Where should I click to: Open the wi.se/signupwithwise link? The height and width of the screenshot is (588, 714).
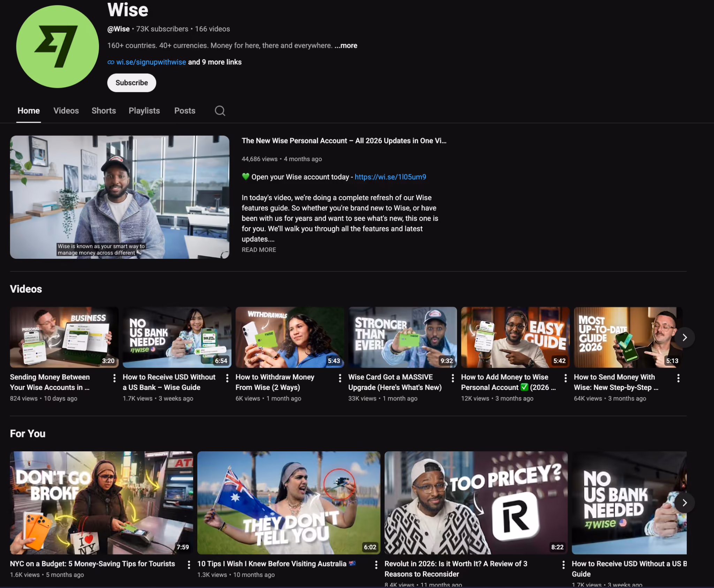[151, 62]
